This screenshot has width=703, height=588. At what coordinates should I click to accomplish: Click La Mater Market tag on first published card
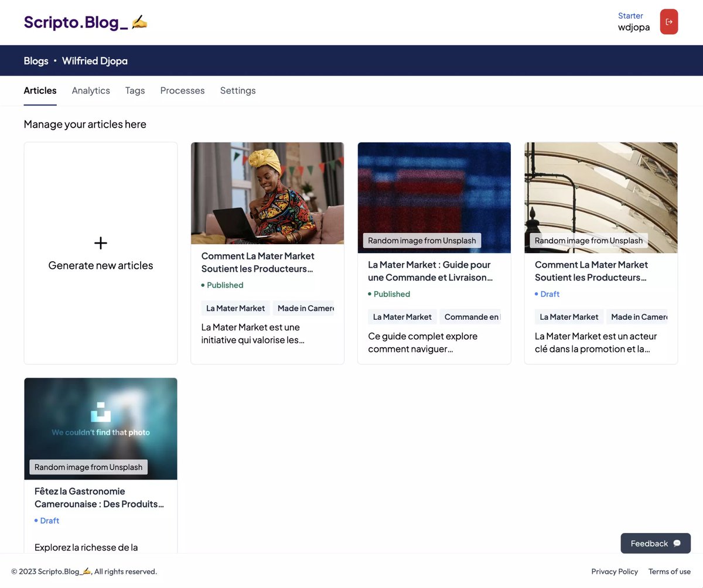pos(236,308)
